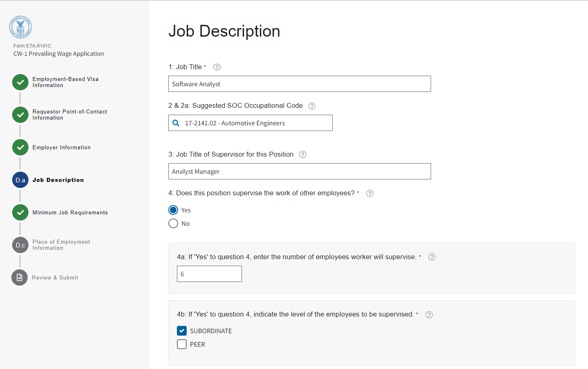
Task: Go to Employment-Based Visa Information step
Action: [65, 82]
